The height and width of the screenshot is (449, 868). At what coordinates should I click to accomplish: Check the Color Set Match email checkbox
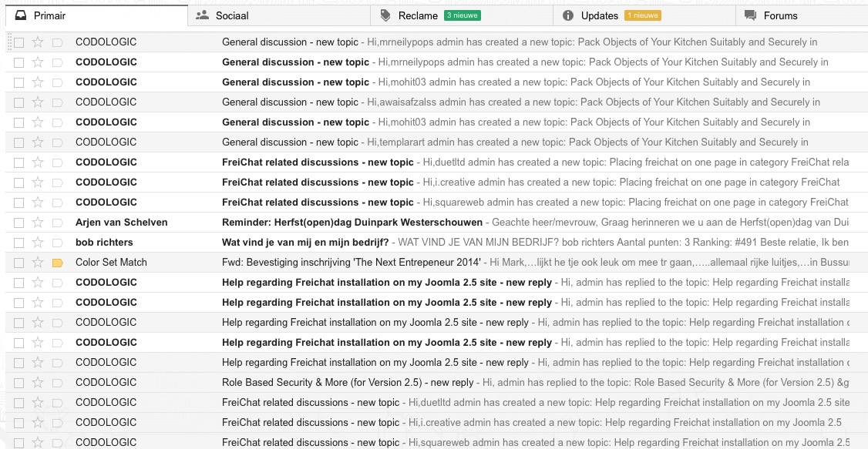pyautogui.click(x=19, y=263)
